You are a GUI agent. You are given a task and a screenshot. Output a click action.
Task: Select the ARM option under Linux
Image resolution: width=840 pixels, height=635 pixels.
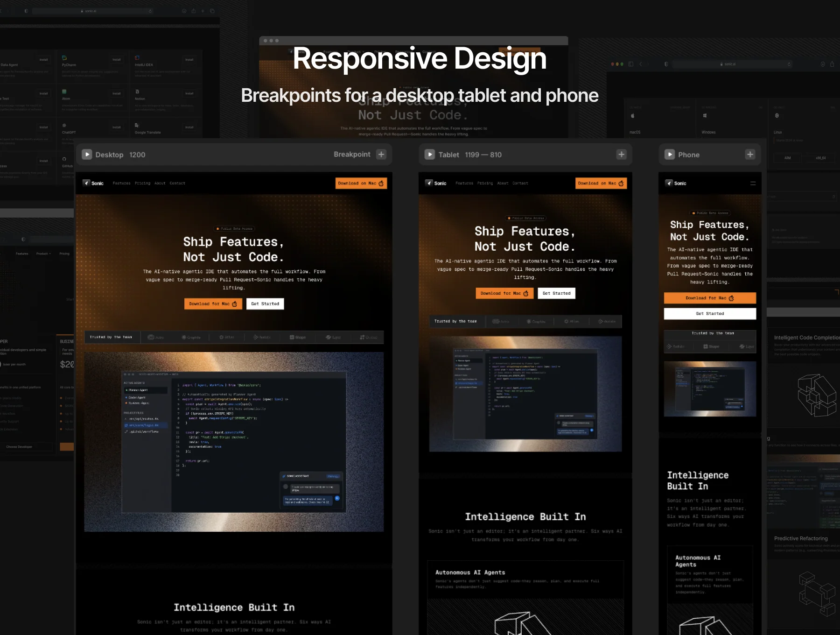click(787, 158)
